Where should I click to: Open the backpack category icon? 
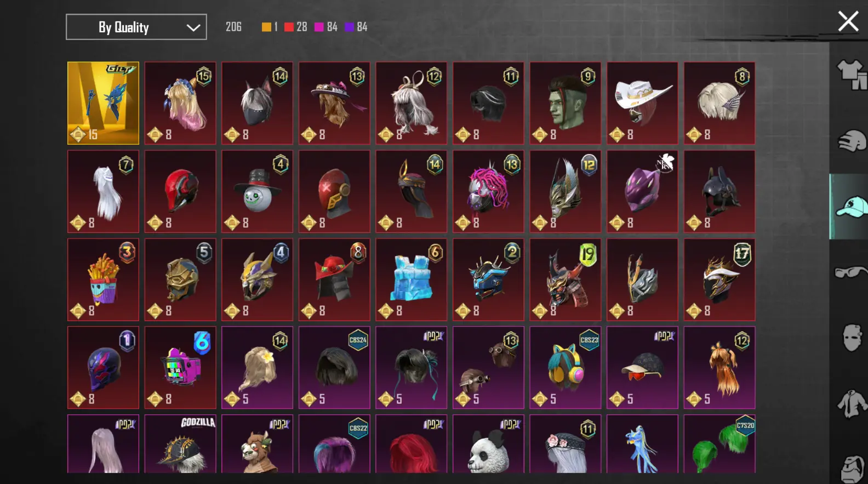pos(853,469)
